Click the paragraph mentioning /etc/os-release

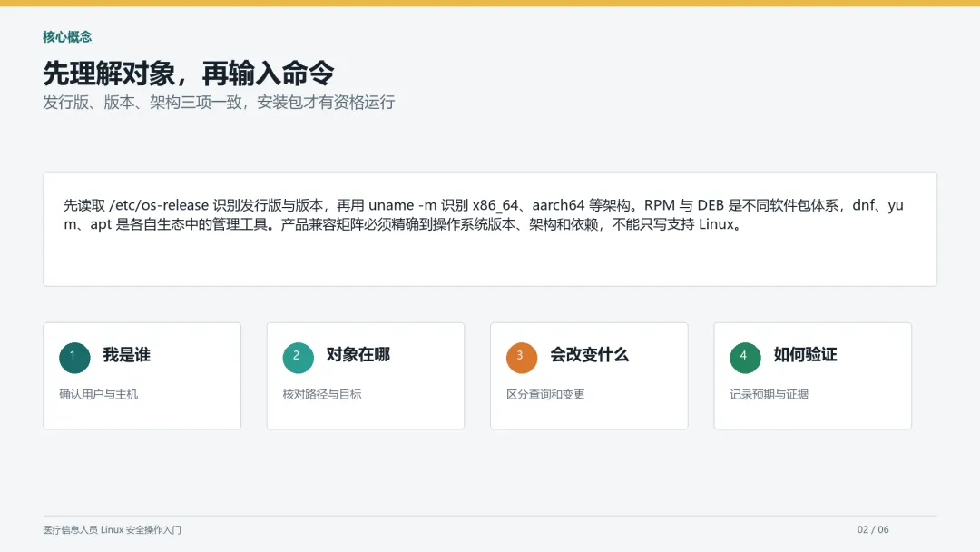point(483,214)
